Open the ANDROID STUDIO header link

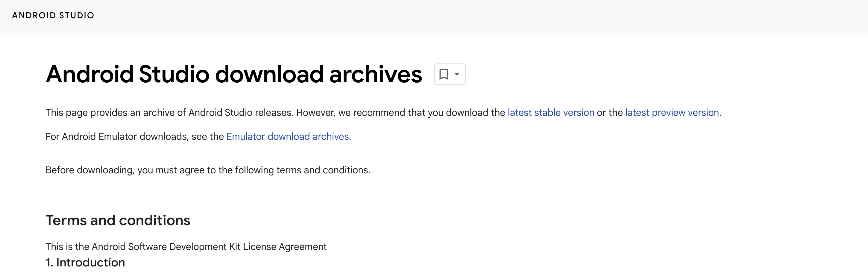pyautogui.click(x=53, y=16)
